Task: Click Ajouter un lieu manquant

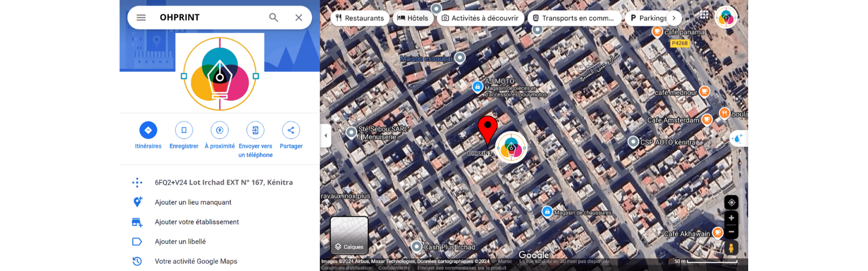Action: [193, 202]
